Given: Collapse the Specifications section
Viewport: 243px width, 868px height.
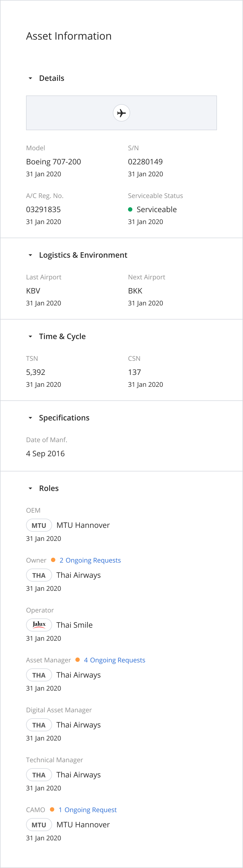Looking at the screenshot, I should coord(30,418).
